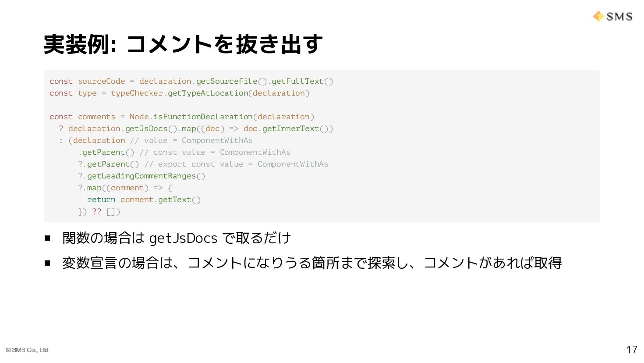Viewport: 644px width, 363px height.
Task: Click the bullet text starting with 変数宣言の場合は
Action: click(x=312, y=263)
